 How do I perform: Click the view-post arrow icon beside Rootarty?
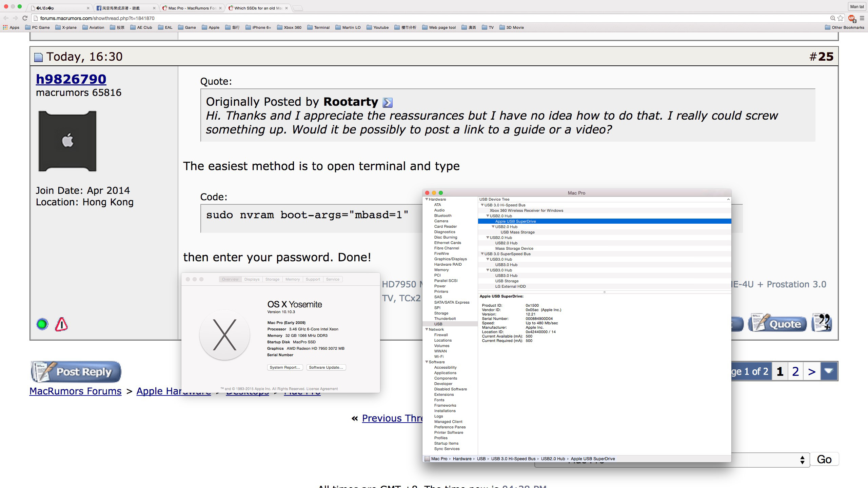(387, 102)
